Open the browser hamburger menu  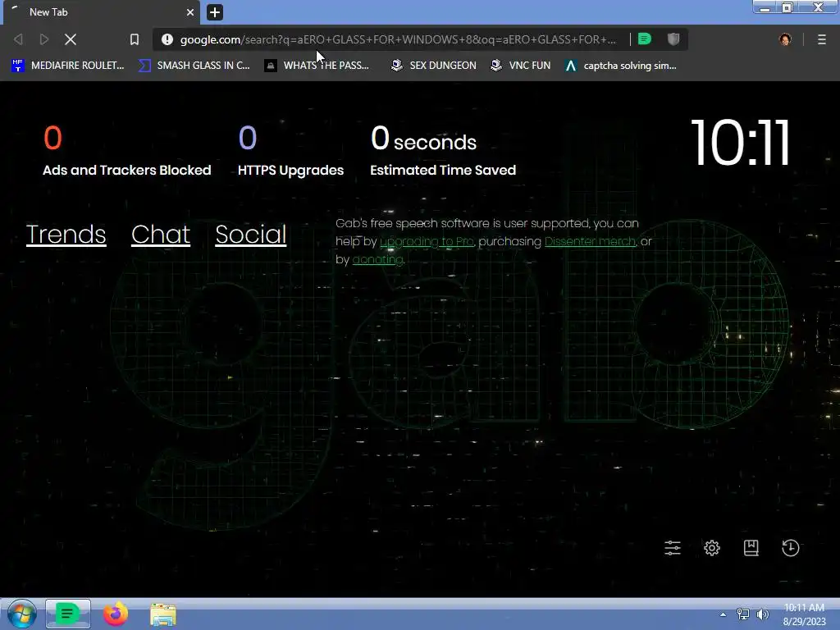tap(822, 39)
